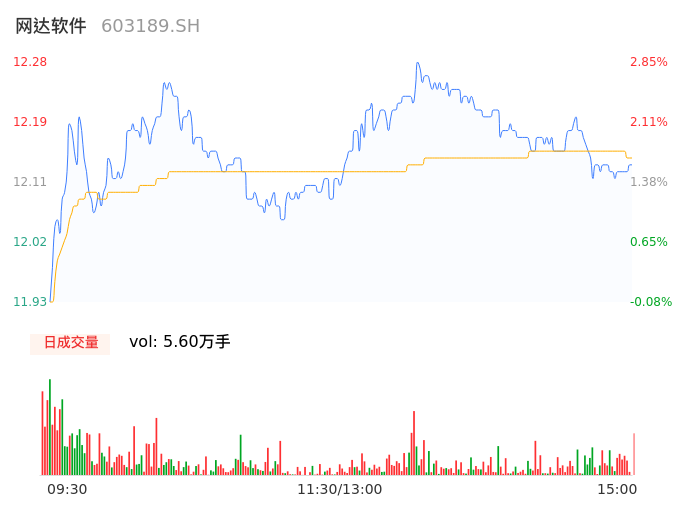This screenshot has width=686, height=524.
Task: Click the 11:30/13:00 midday time marker
Action: point(340,489)
